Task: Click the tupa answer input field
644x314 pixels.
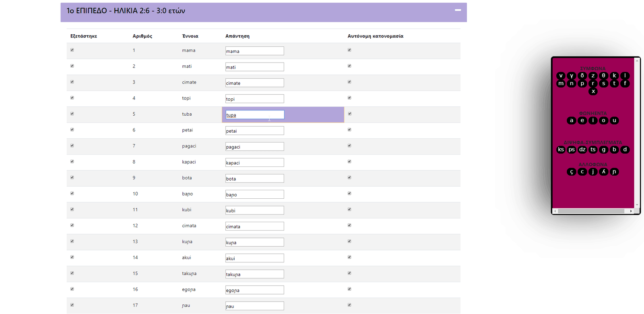Action: [x=255, y=115]
